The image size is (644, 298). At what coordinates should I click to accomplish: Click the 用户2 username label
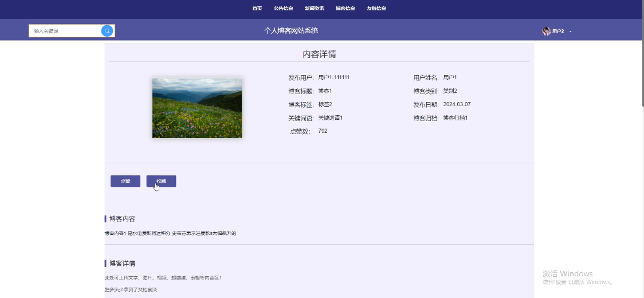(x=557, y=32)
